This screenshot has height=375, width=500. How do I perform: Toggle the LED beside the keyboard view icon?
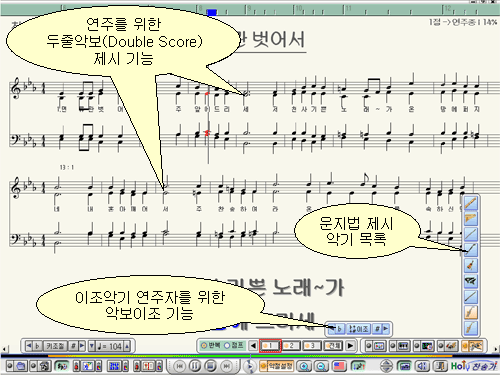pos(369,346)
